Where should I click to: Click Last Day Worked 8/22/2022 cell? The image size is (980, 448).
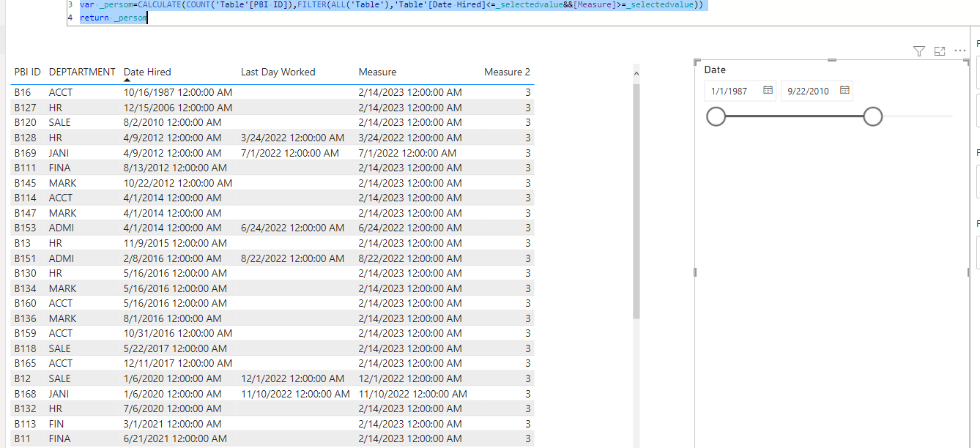[x=292, y=258]
